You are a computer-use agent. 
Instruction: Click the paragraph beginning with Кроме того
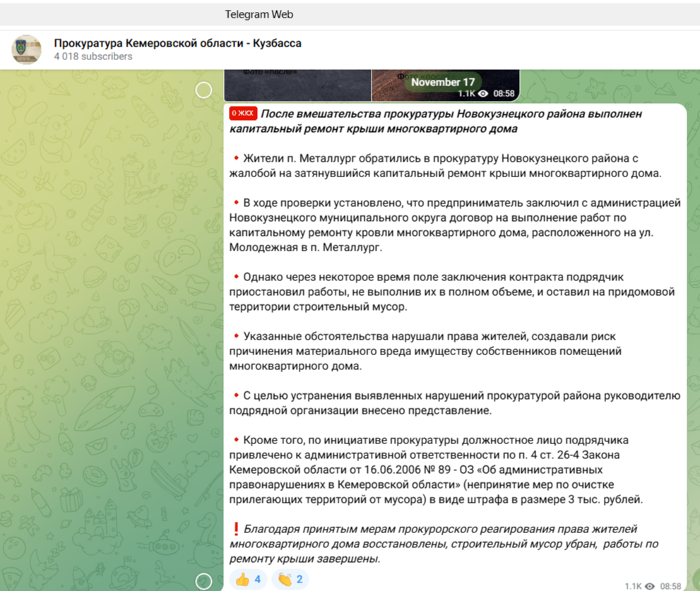[x=436, y=470]
